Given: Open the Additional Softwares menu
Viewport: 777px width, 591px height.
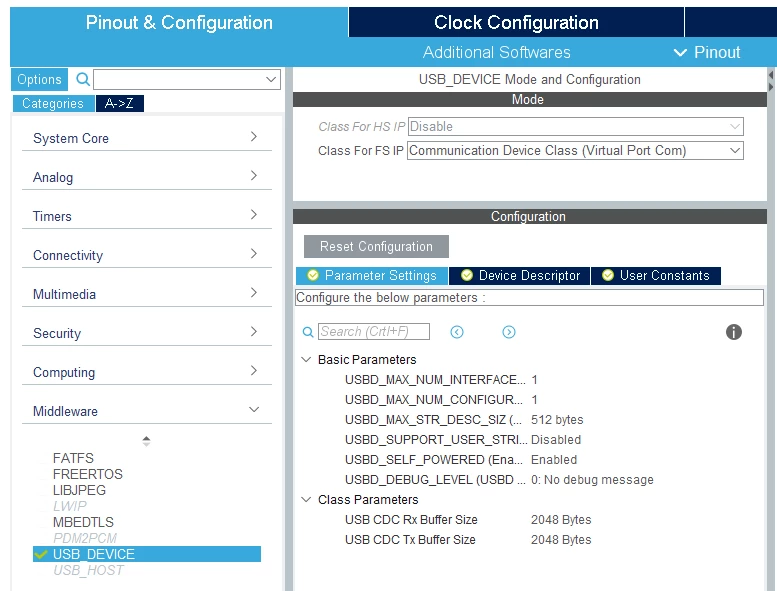Looking at the screenshot, I should point(497,53).
